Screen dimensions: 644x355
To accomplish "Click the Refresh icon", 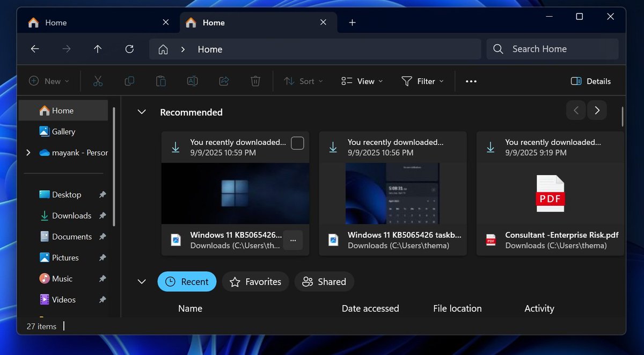I will (129, 49).
